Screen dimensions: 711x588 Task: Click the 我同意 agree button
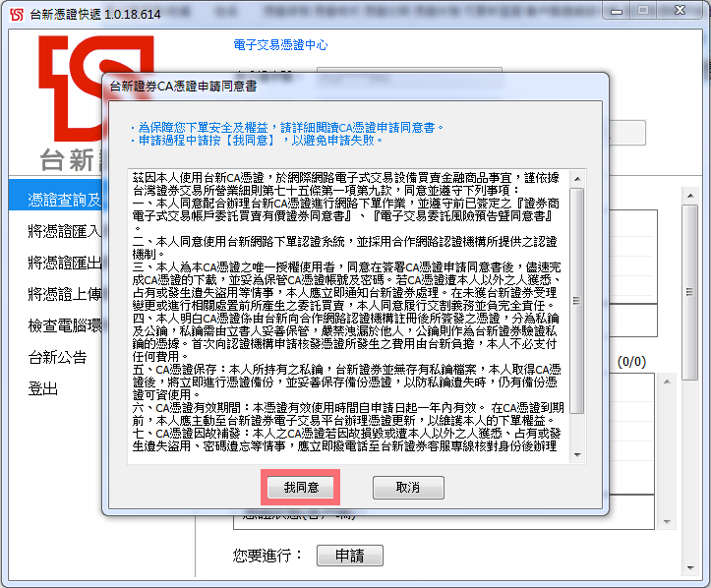(x=301, y=488)
